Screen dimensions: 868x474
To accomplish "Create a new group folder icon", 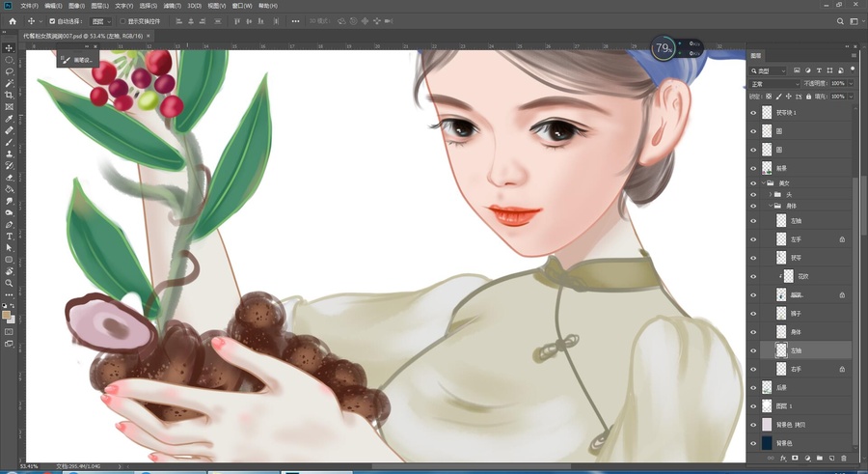I will point(819,459).
